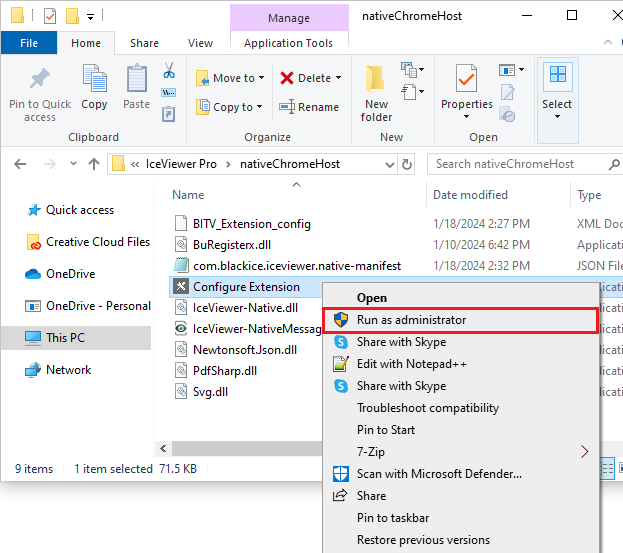Choose Troubleshoot compatibility
623x553 pixels.
pos(460,408)
